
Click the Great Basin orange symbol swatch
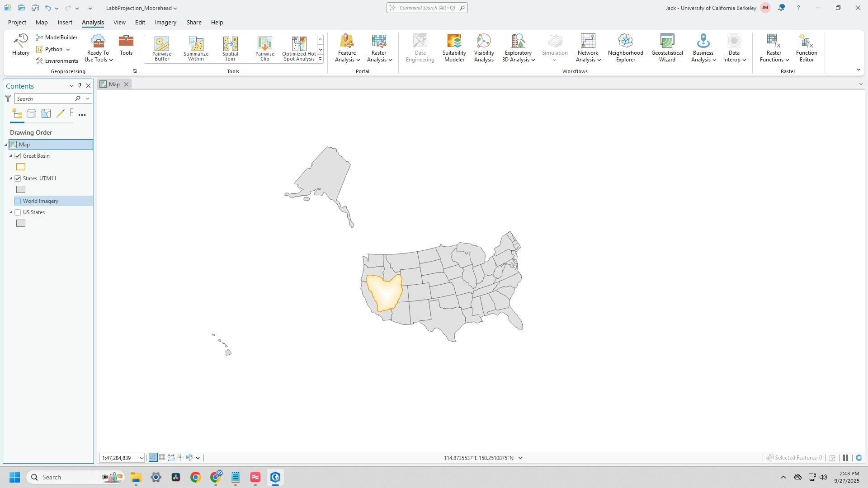click(21, 167)
